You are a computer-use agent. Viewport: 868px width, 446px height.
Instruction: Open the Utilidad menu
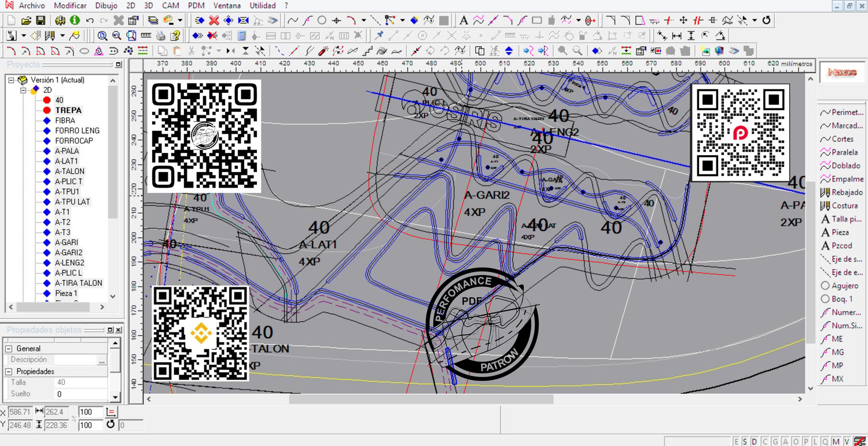263,5
